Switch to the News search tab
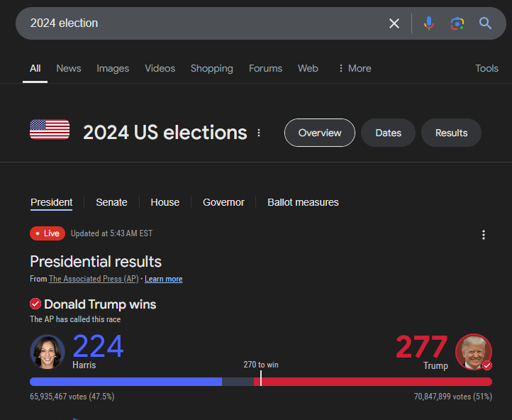The image size is (512, 420). [x=69, y=68]
